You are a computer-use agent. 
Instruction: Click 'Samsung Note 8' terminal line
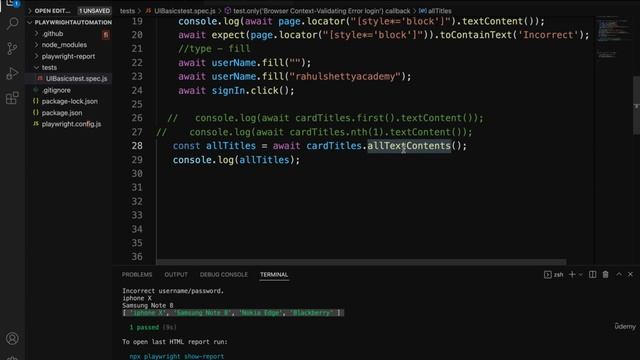tap(148, 305)
